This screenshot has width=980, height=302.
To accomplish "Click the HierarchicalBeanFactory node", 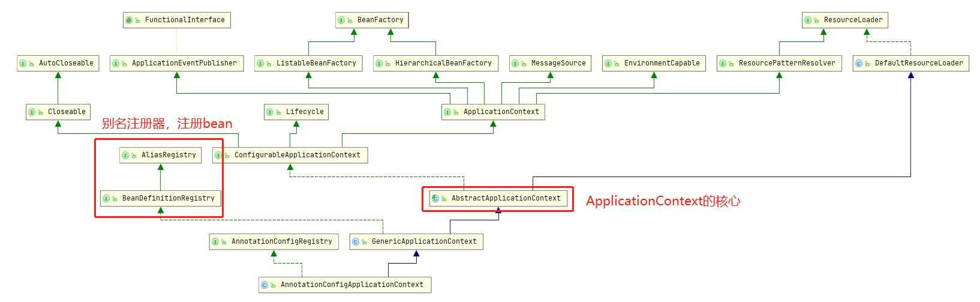I will [436, 63].
